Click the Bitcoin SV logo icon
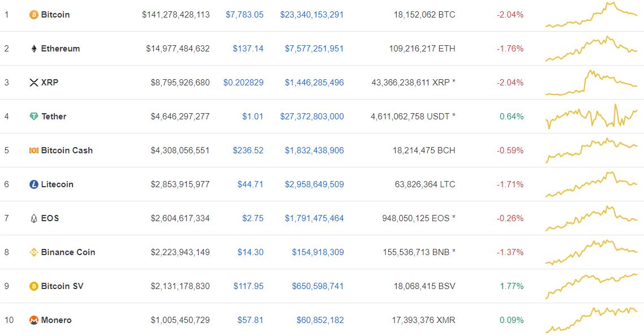 point(34,286)
